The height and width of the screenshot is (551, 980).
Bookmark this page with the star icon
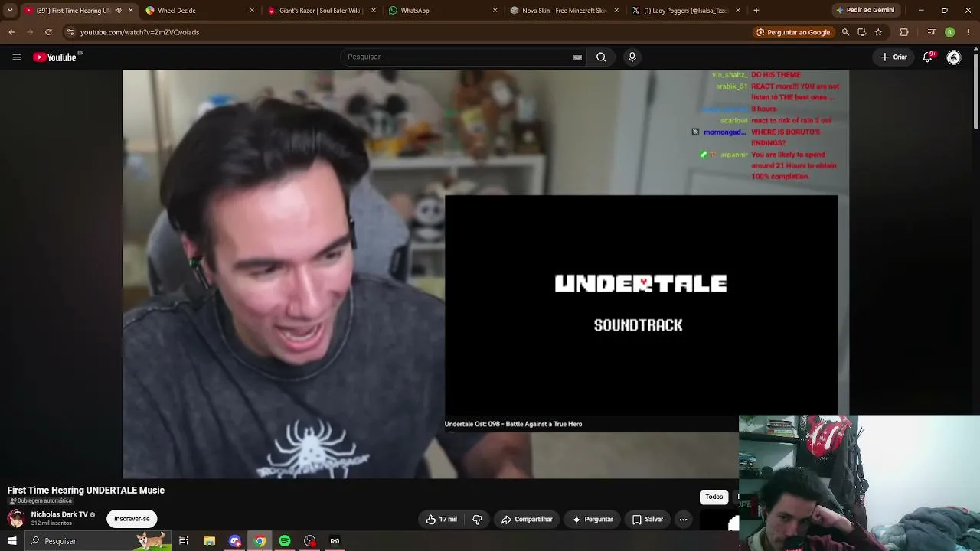click(x=878, y=32)
